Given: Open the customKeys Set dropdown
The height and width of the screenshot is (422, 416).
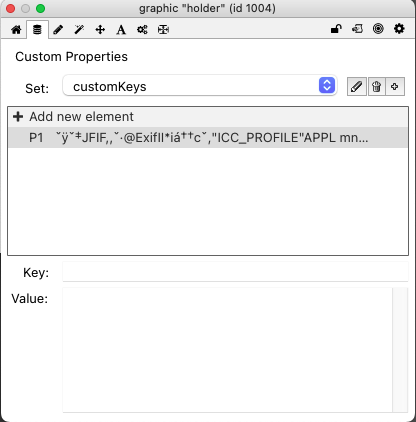Looking at the screenshot, I should 200,86.
